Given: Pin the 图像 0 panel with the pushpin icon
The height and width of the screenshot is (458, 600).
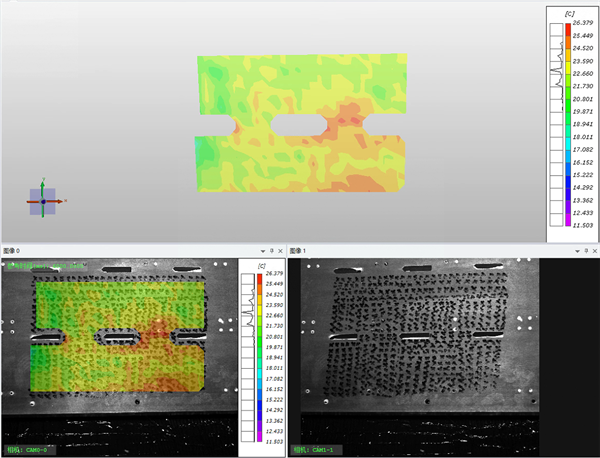Looking at the screenshot, I should coord(271,250).
